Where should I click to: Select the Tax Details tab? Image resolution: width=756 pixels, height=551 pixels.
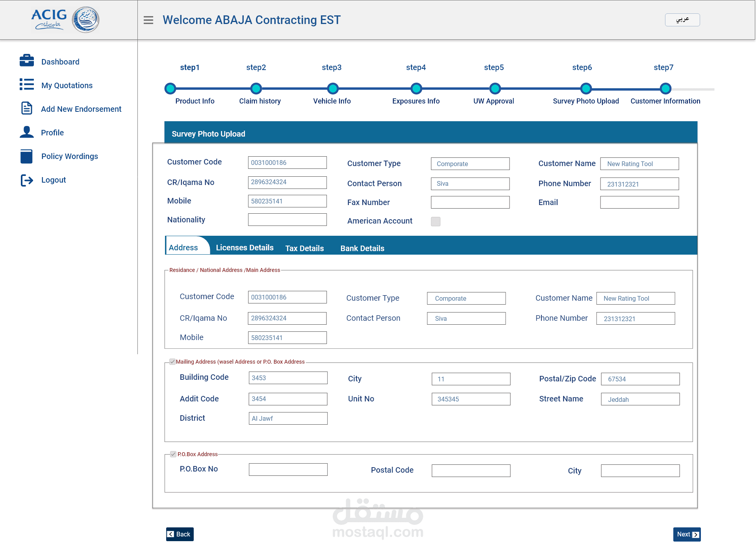coord(304,248)
